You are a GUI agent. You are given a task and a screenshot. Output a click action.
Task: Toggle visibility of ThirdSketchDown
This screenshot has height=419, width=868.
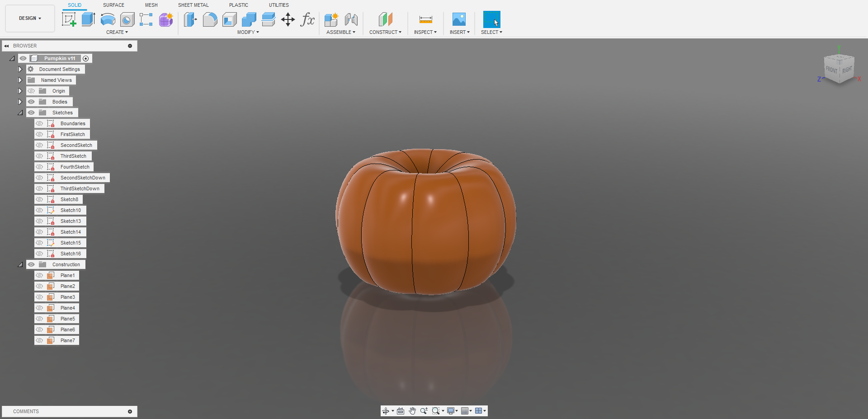pos(39,188)
